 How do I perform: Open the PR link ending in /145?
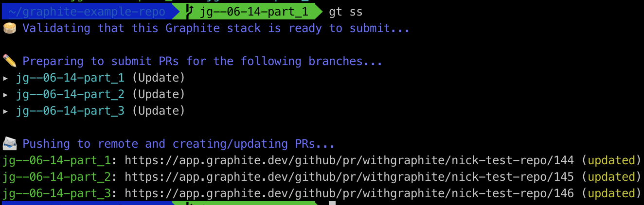[349, 177]
